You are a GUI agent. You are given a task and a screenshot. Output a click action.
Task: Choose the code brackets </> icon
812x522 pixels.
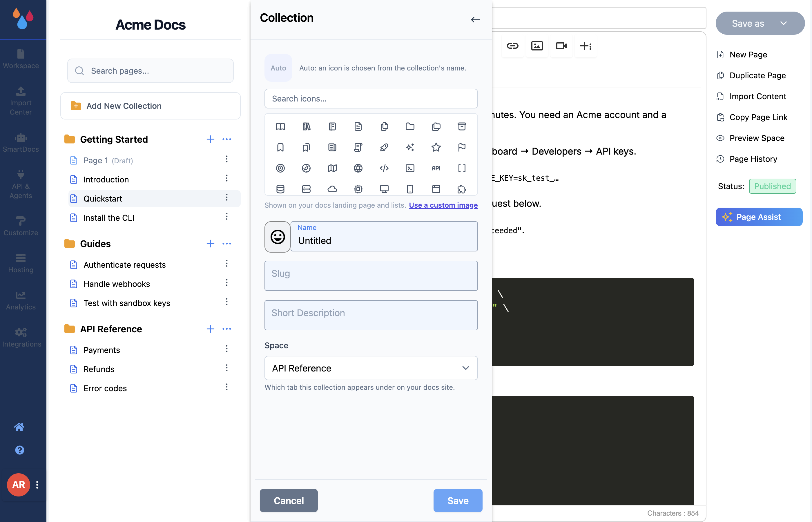point(384,168)
